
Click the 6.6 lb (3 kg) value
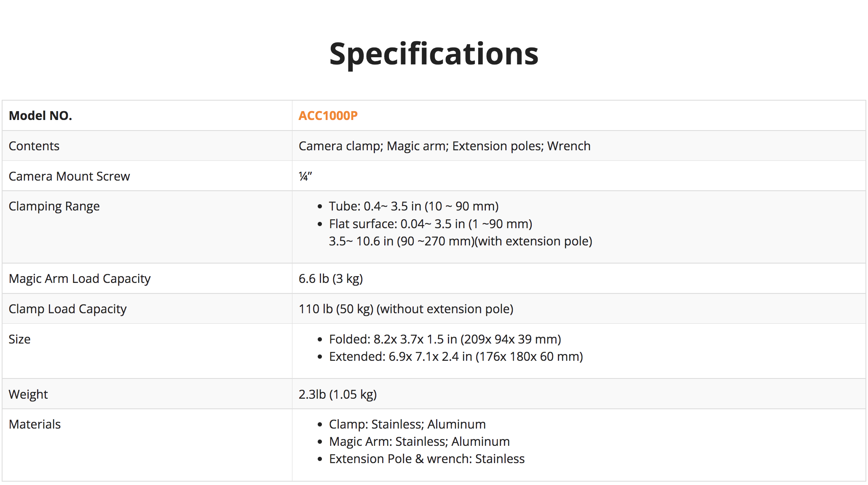(330, 279)
